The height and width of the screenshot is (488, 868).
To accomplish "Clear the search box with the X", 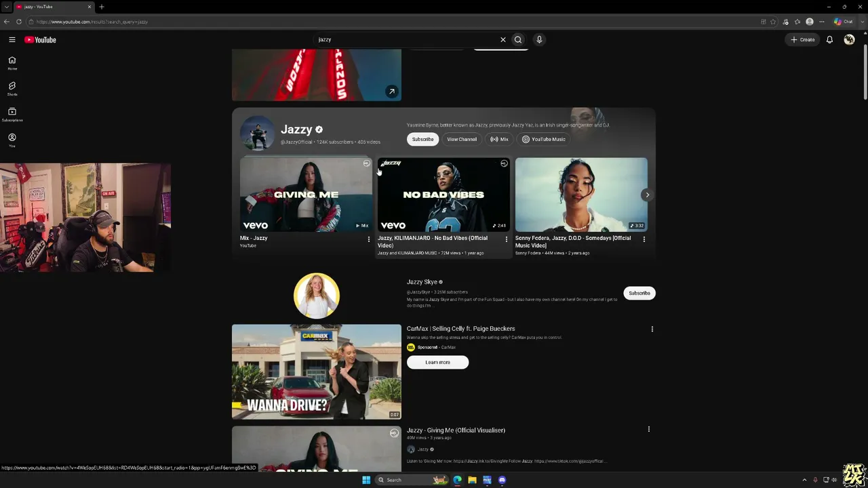I will point(503,40).
